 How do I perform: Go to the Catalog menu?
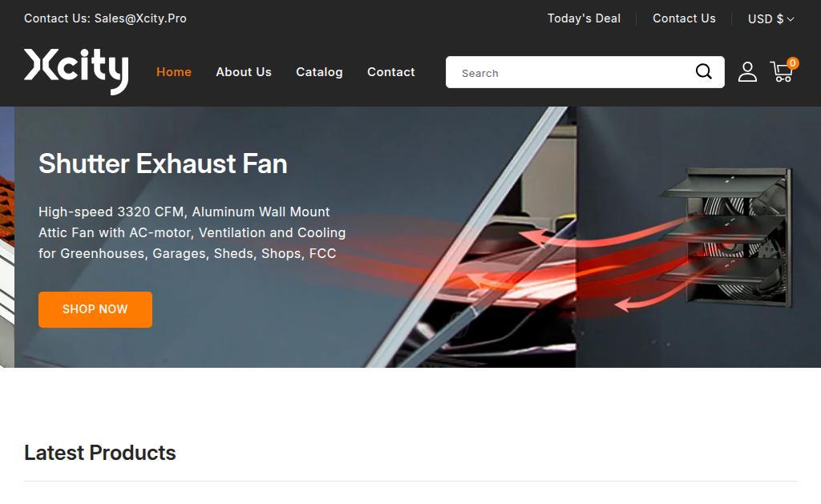319,71
